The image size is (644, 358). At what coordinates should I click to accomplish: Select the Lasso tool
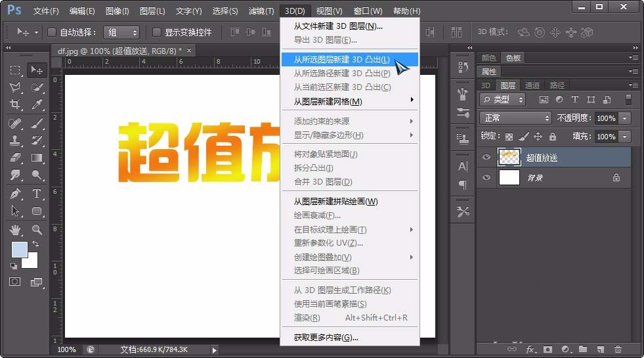click(15, 87)
